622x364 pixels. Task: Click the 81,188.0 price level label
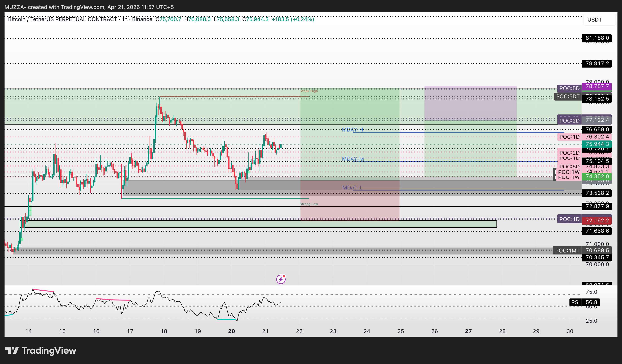[x=597, y=38]
